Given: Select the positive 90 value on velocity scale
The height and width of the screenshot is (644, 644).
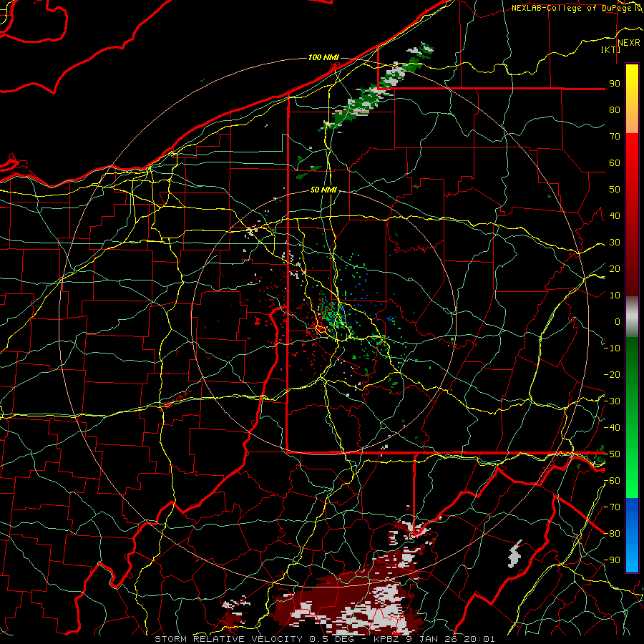Looking at the screenshot, I should 615,84.
